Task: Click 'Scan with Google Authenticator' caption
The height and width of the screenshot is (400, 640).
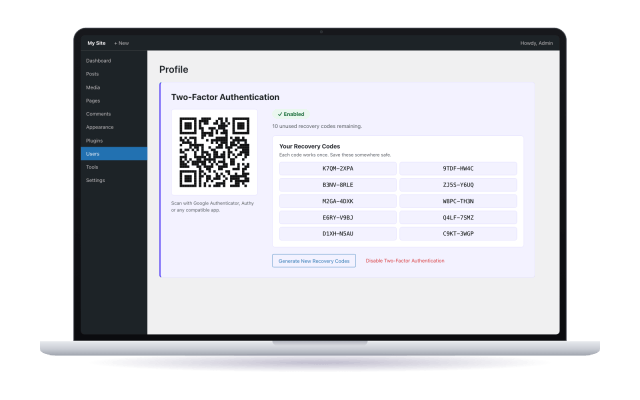Action: click(x=212, y=207)
